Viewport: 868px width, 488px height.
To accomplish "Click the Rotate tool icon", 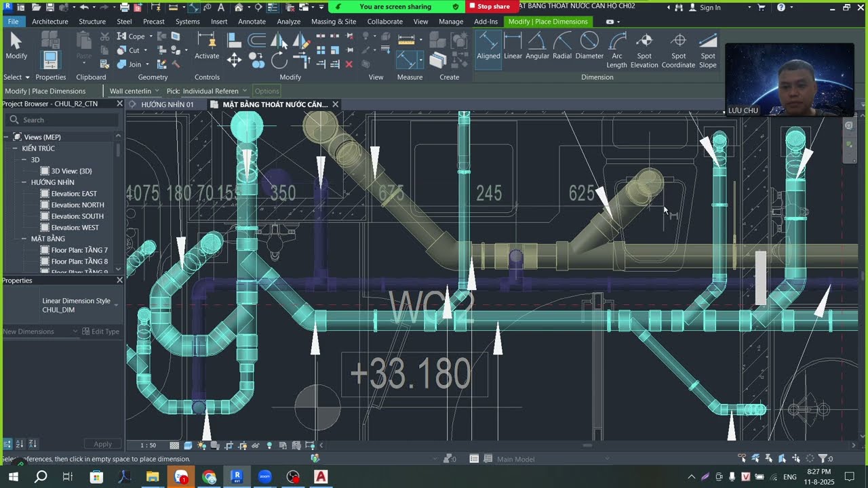I will pos(279,61).
